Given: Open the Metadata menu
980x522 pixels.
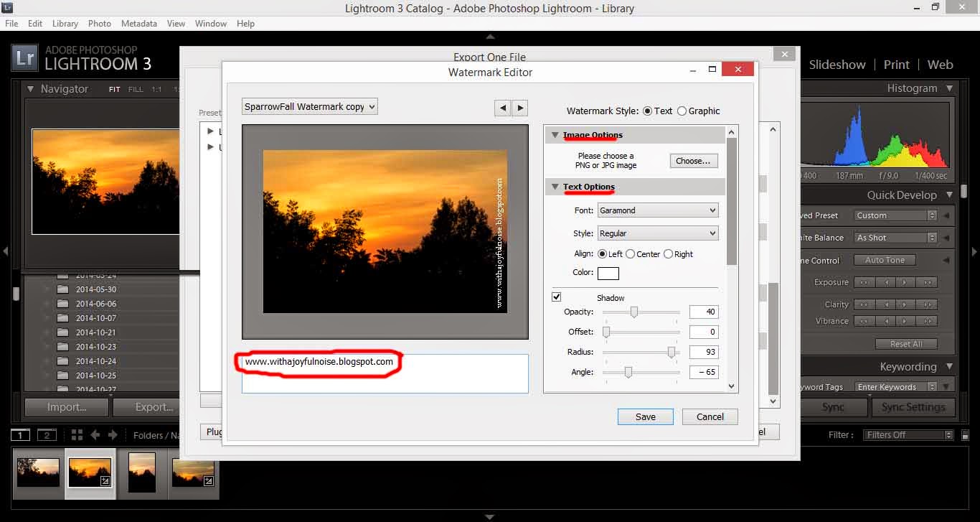Looking at the screenshot, I should pyautogui.click(x=138, y=24).
